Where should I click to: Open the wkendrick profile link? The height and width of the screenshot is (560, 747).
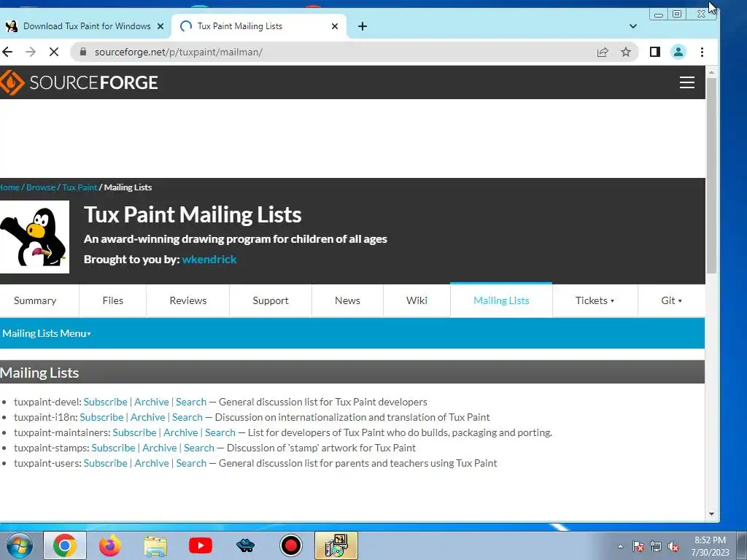(209, 259)
